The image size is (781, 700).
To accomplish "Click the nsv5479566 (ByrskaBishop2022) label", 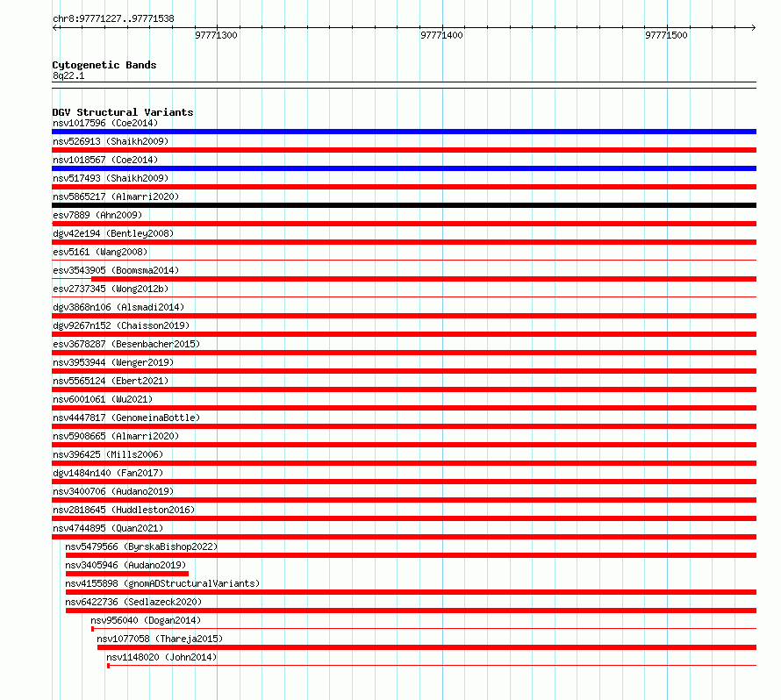I will point(141,546).
